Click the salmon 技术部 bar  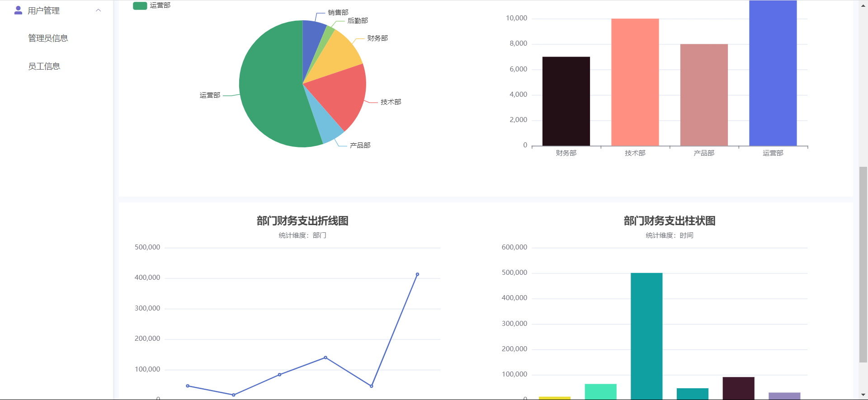[x=635, y=82]
